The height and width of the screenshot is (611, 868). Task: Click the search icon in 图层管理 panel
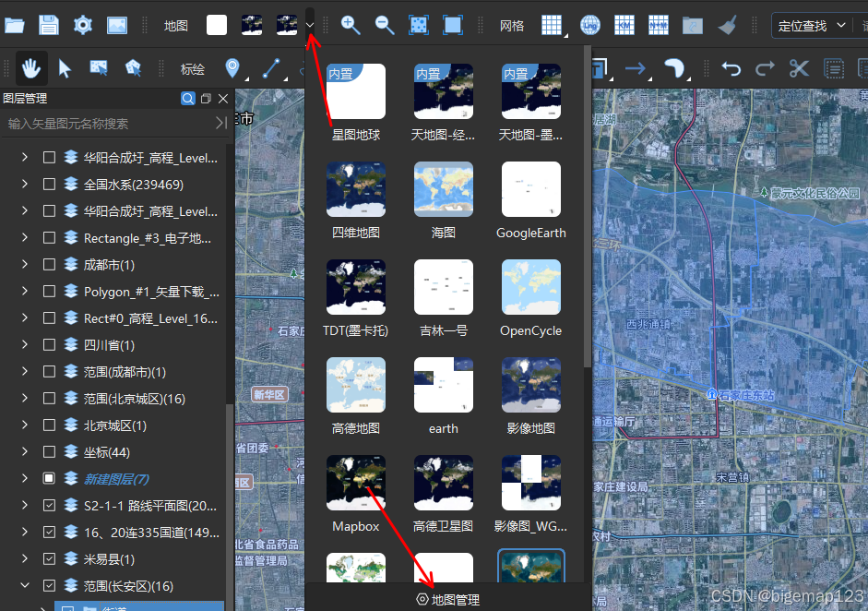coord(188,99)
